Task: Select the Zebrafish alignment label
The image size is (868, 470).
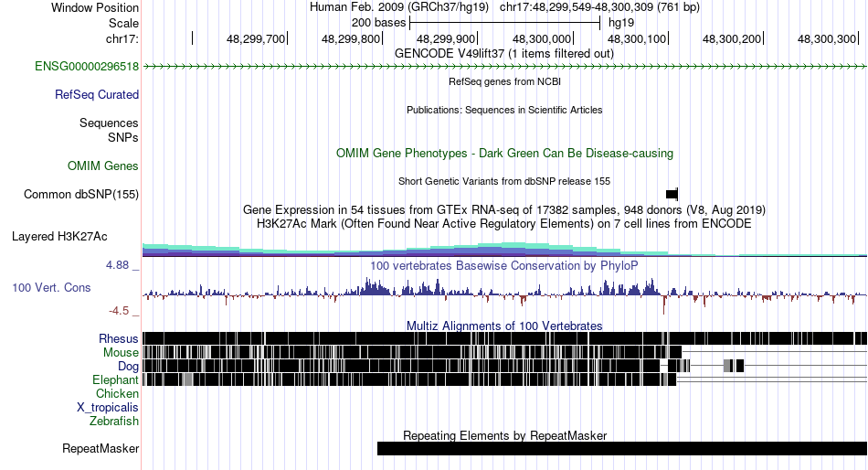Action: (x=114, y=422)
